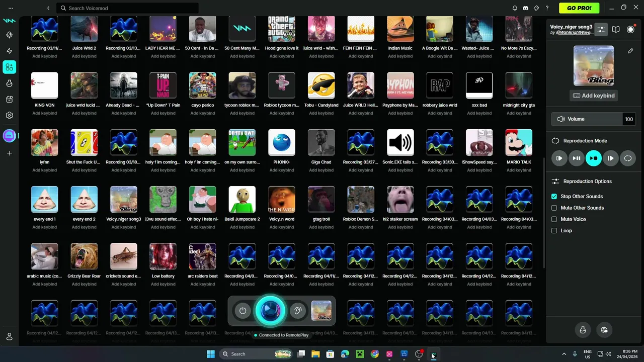Open the gift box icon in sidebar
This screenshot has height=362, width=644.
(x=9, y=99)
